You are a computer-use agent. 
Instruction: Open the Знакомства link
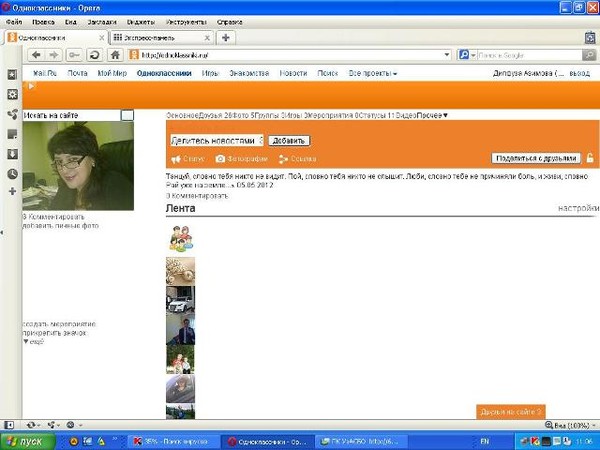(249, 73)
